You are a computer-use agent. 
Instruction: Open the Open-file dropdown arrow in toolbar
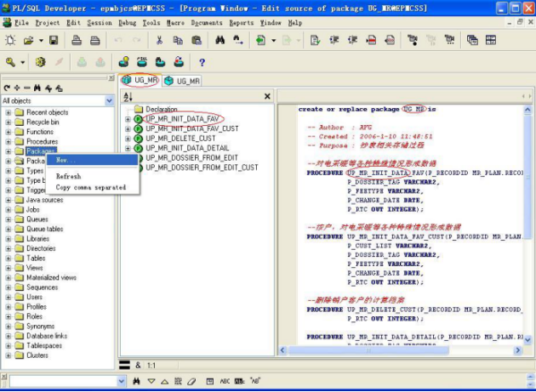41,40
